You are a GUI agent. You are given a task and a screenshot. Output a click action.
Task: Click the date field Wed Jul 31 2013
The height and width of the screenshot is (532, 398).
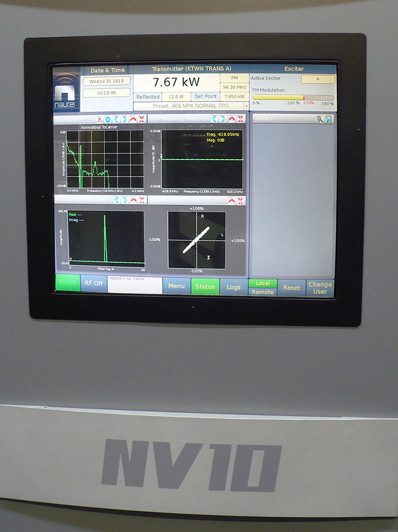point(106,81)
